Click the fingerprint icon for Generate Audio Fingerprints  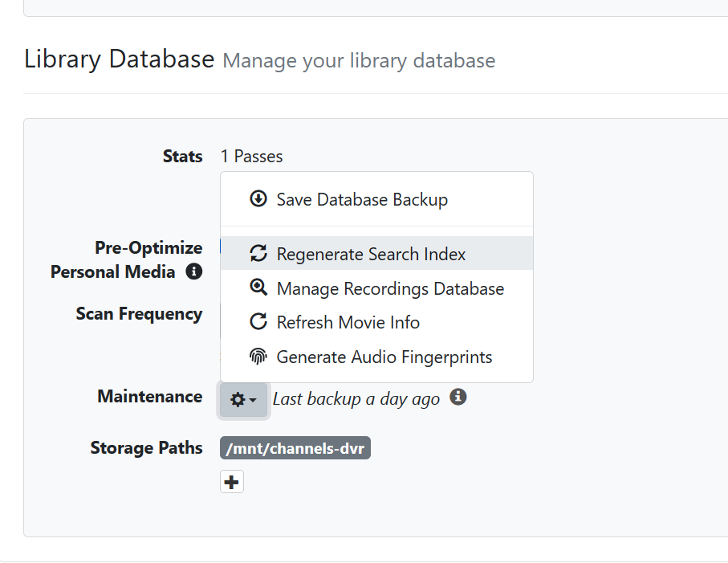pos(258,357)
